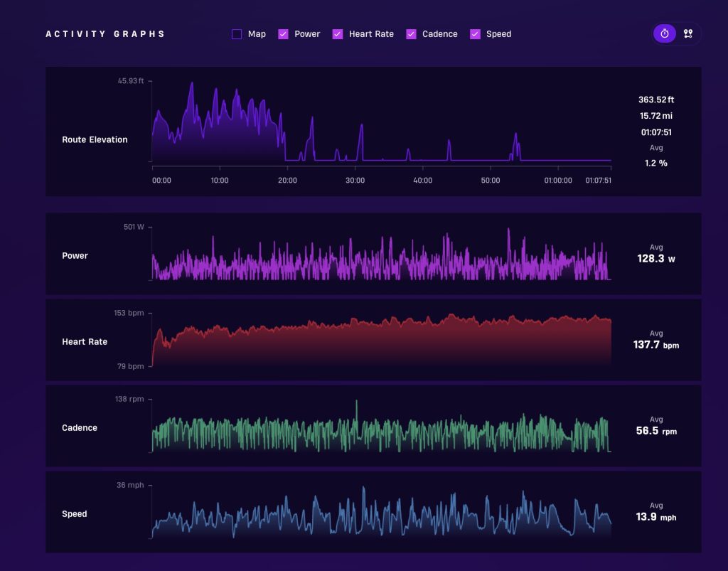Click inside the red Heart Rate graph
The height and width of the screenshot is (571, 728).
click(382, 340)
